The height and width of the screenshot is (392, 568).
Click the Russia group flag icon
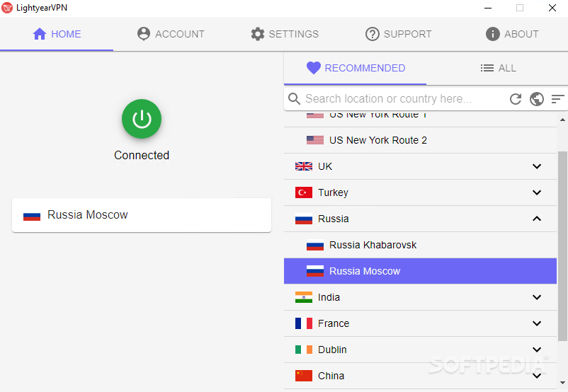click(x=304, y=219)
